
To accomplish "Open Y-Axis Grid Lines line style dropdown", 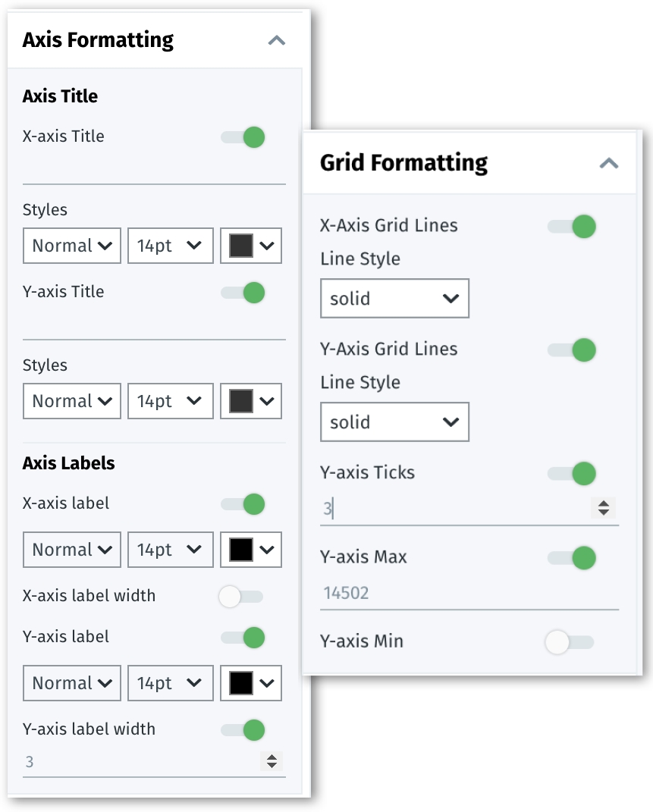I will click(x=394, y=422).
